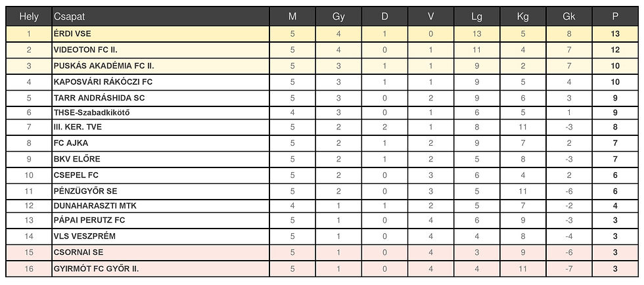Click the M matches column header
Viewport: 644px width, 285px height.
[292, 16]
